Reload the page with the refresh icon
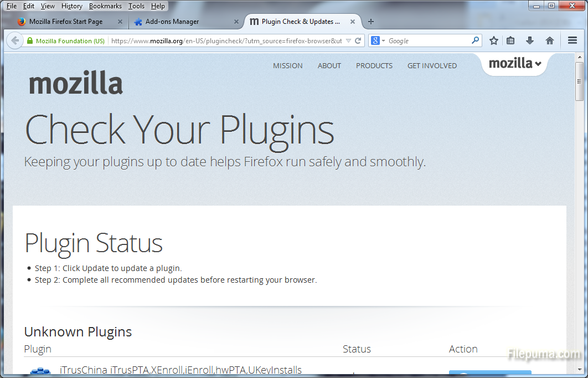 pos(358,40)
